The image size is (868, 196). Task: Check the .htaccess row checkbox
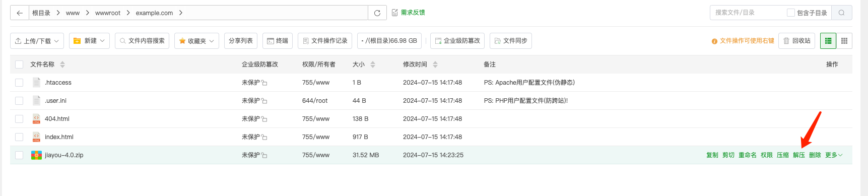pos(19,83)
